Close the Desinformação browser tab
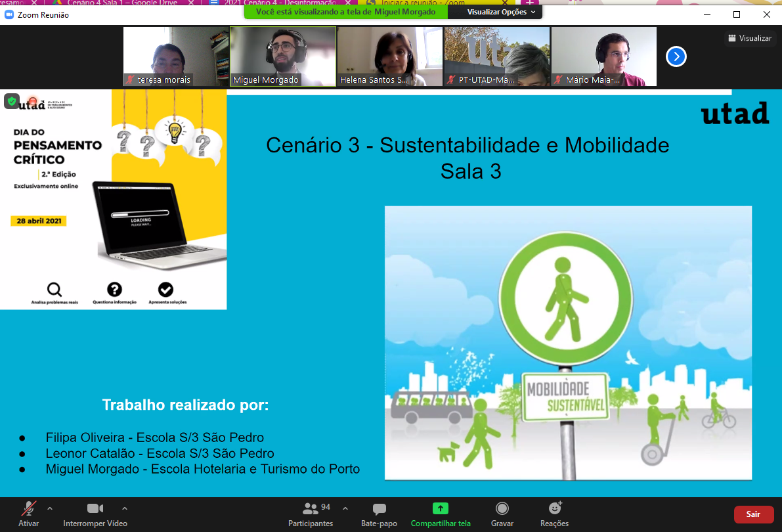The height and width of the screenshot is (532, 782). click(x=348, y=3)
